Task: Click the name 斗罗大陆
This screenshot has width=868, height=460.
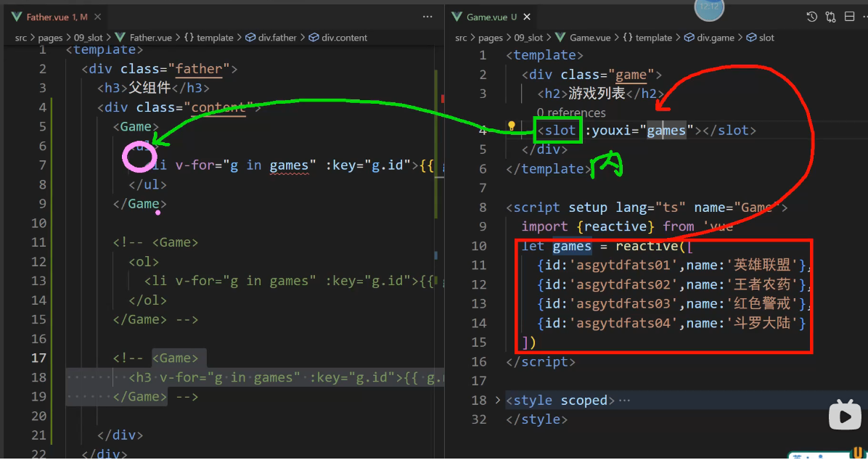Action: tap(762, 323)
